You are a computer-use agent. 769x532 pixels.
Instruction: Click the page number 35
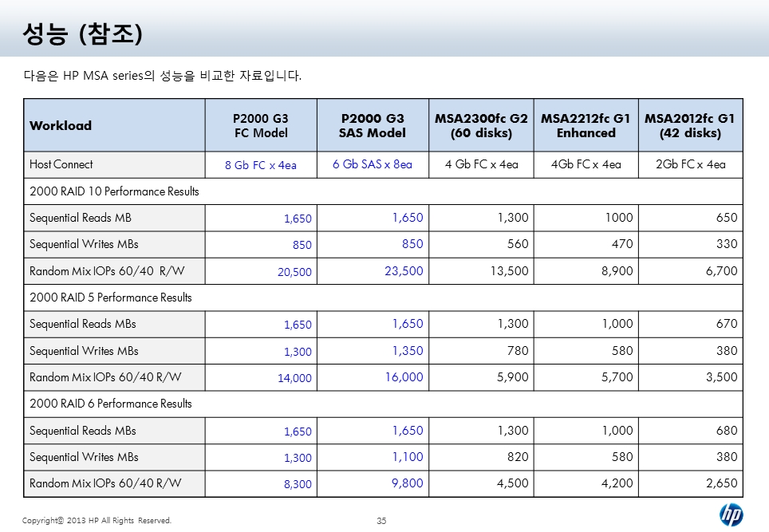click(x=381, y=521)
